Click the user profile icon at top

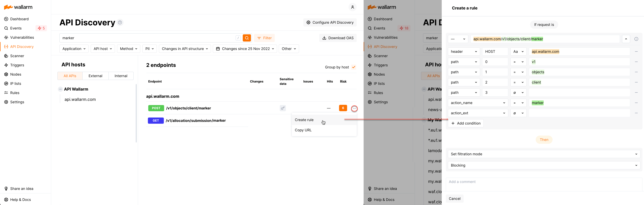[352, 7]
